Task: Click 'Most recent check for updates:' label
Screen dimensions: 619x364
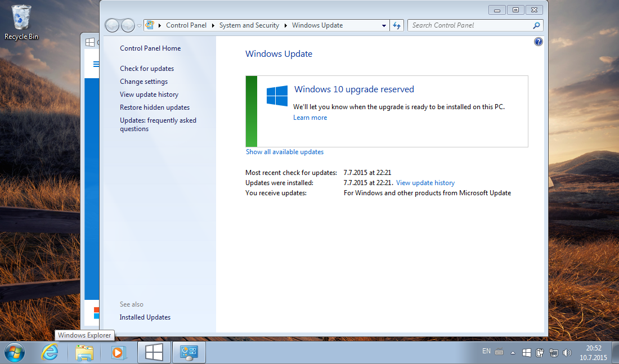Action: 291,173
